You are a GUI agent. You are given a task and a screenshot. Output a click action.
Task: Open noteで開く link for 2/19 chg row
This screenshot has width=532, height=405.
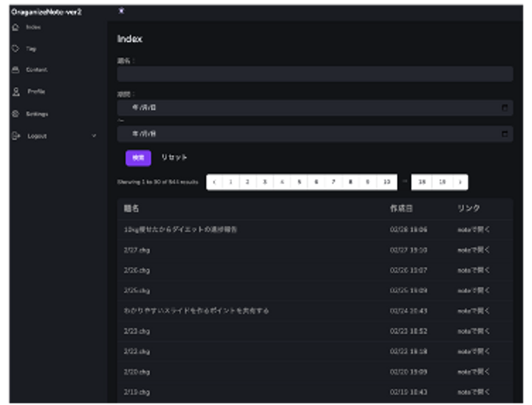pyautogui.click(x=474, y=392)
